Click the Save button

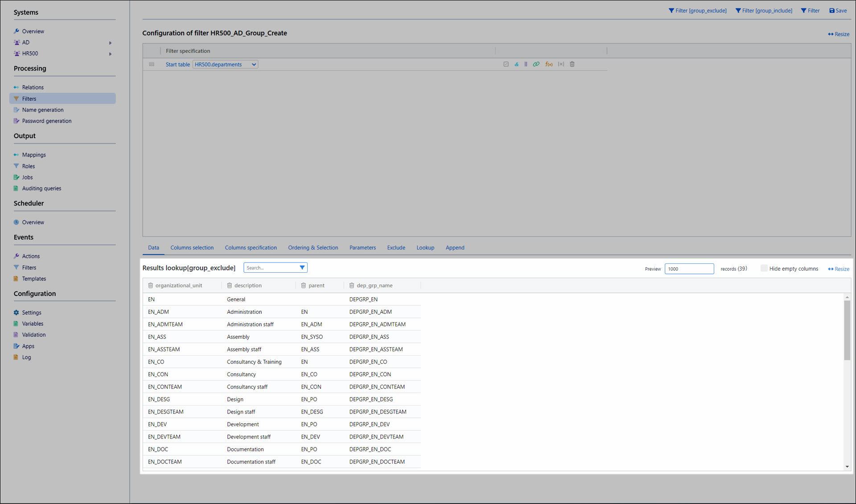point(838,11)
